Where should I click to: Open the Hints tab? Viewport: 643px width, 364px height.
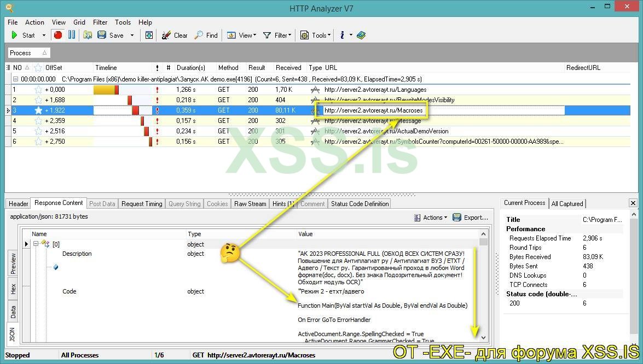(x=282, y=203)
